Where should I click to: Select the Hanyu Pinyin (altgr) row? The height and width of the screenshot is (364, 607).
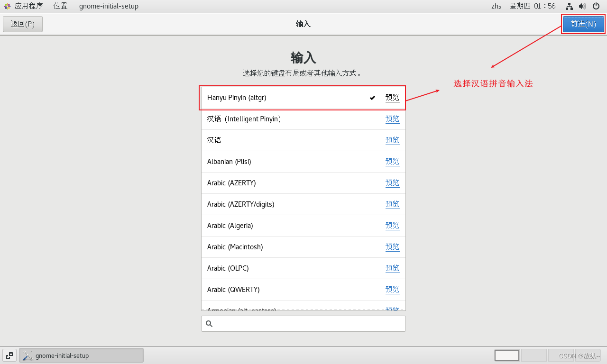(x=303, y=98)
